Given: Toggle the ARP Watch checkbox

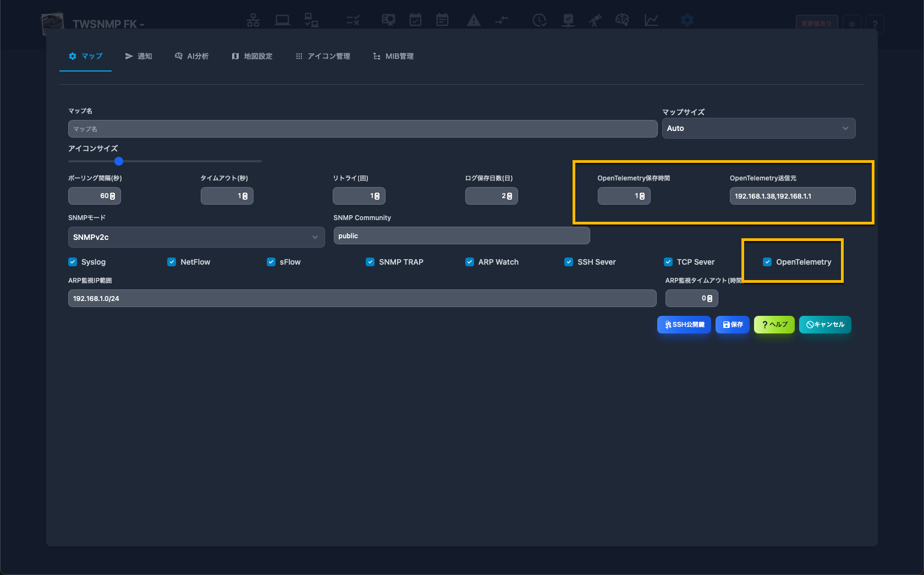Looking at the screenshot, I should pos(470,262).
